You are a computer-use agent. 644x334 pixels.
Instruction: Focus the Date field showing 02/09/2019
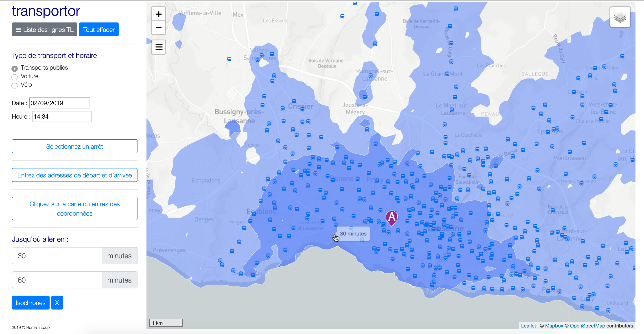(59, 103)
